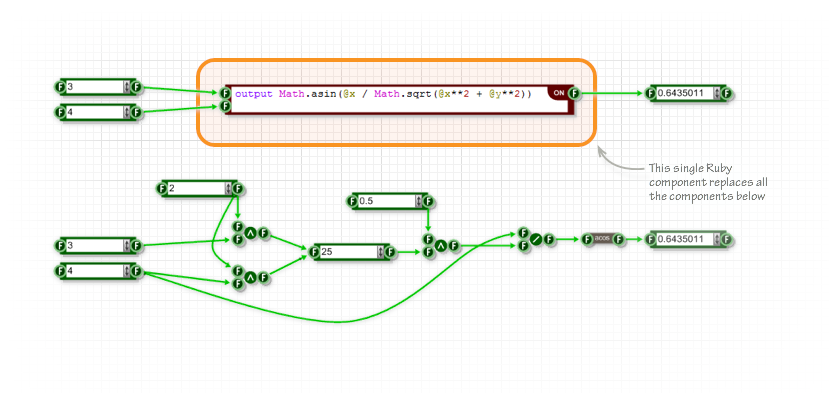Click the Ruby component's upper input connector
Viewport: 829px width, 393px height.
tap(225, 94)
